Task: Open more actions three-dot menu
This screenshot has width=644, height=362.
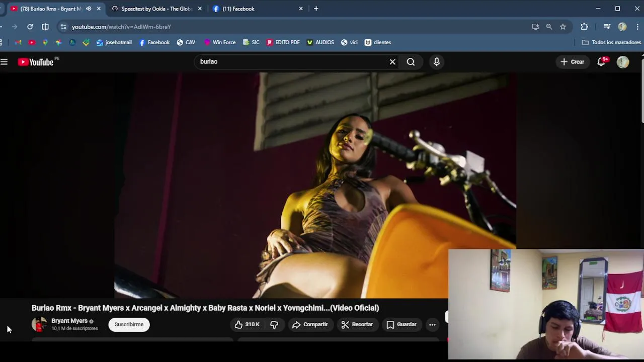Action: click(432, 324)
